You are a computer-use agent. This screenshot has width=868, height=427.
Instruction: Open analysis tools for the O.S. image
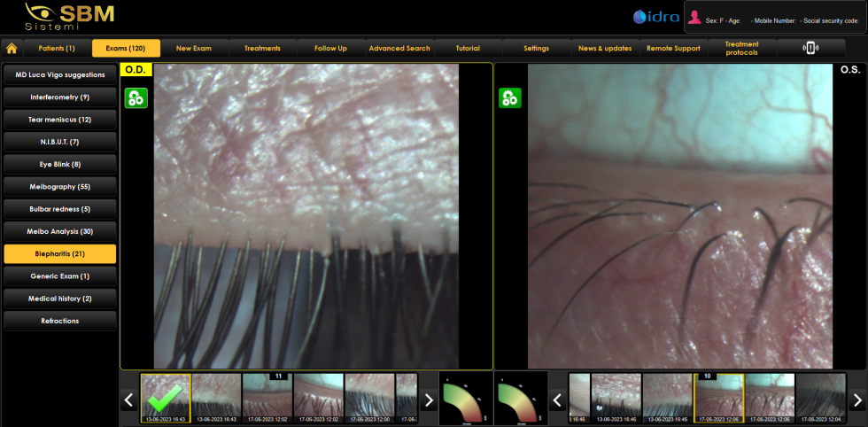[510, 98]
